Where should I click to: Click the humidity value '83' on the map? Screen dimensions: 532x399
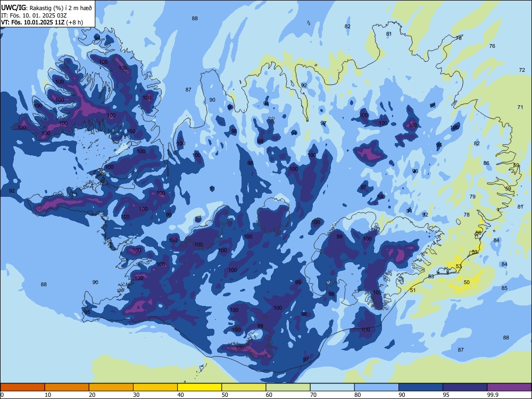431,277
